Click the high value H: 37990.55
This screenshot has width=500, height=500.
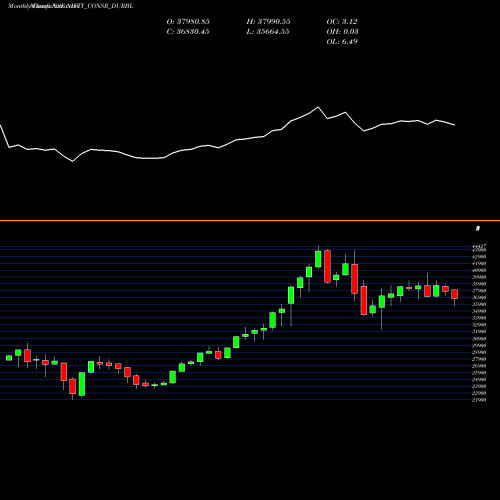point(268,21)
